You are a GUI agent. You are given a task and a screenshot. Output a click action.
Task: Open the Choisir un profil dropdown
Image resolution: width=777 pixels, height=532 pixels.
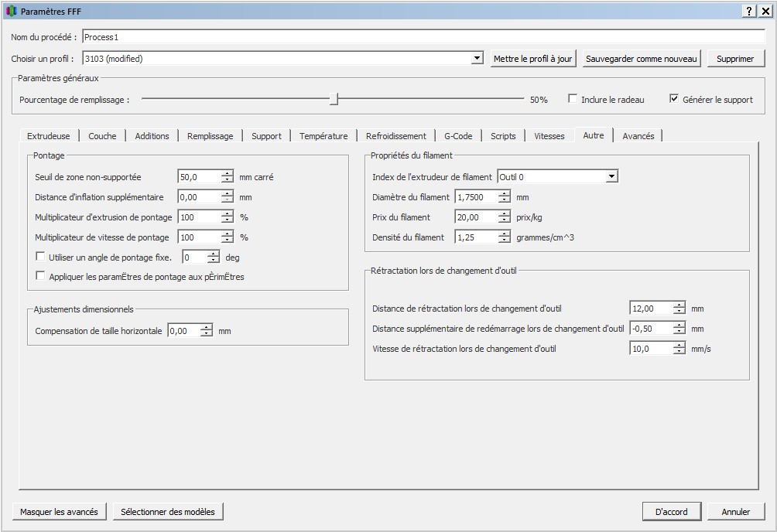477,59
